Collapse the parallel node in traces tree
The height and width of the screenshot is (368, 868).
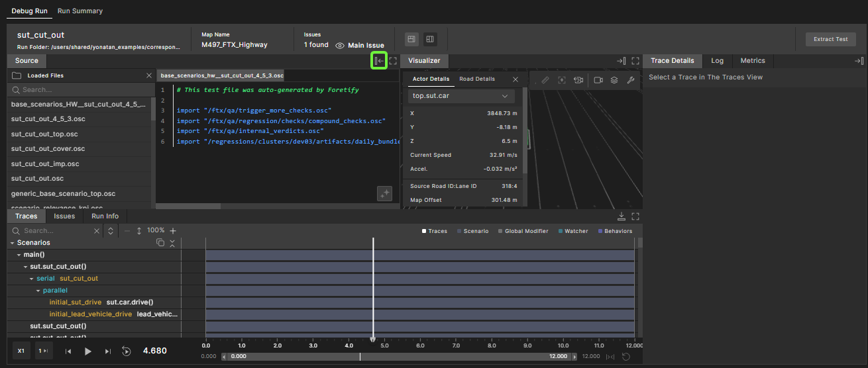pyautogui.click(x=38, y=291)
